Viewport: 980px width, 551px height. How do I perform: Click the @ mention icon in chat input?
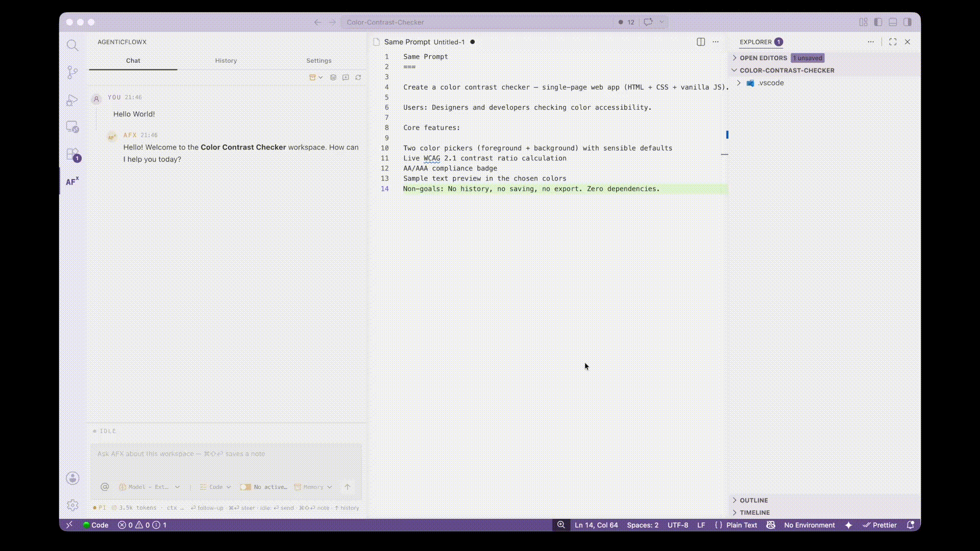pos(105,487)
